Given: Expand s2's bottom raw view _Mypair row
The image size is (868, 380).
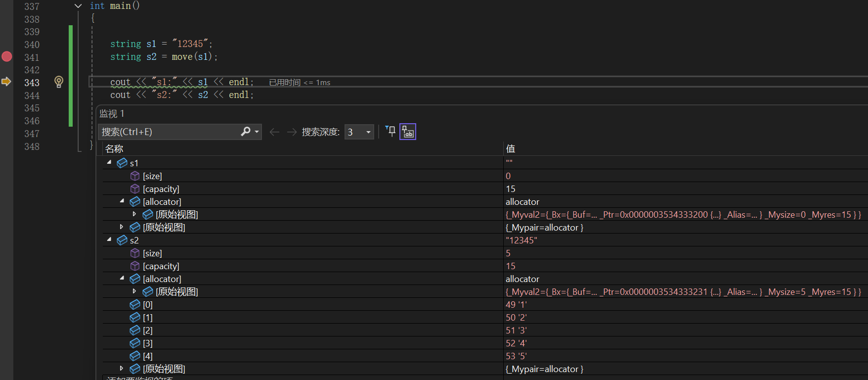Looking at the screenshot, I should coord(122,369).
